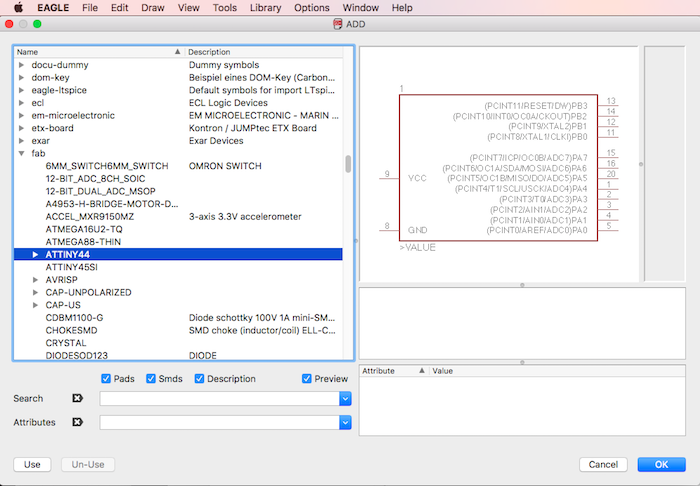Expand the ATTINY44 device entry

pos(35,254)
